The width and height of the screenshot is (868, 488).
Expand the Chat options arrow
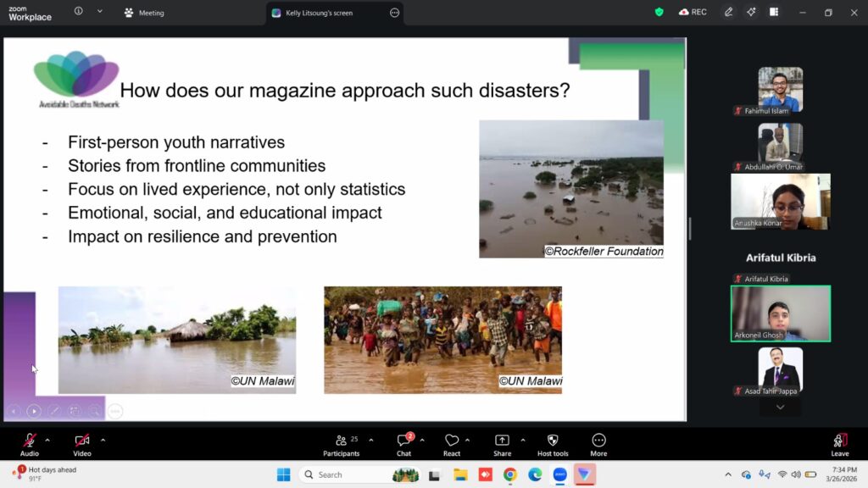421,440
